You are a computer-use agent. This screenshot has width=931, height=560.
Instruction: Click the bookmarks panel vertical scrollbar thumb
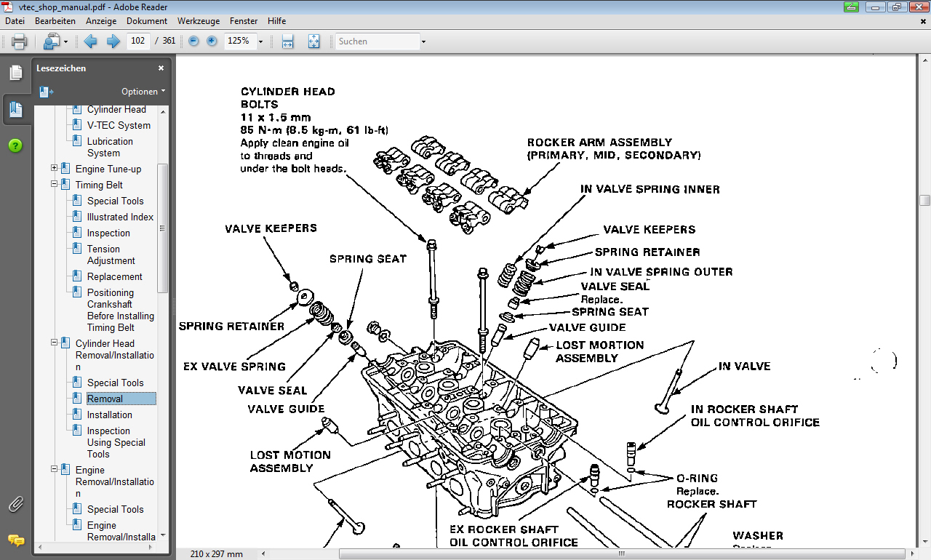[x=163, y=228]
